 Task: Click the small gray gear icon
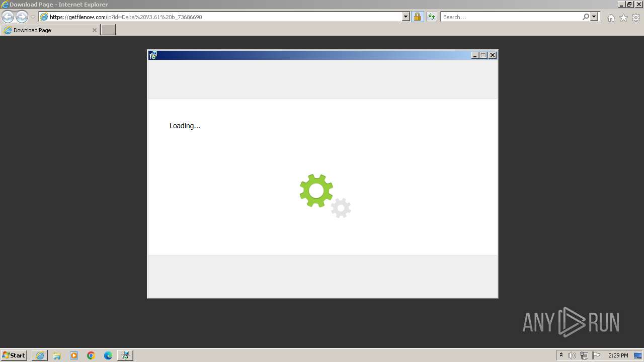[341, 208]
